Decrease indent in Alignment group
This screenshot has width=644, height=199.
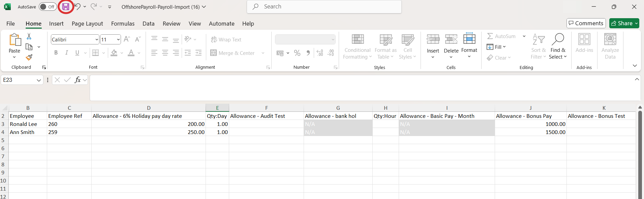click(188, 53)
